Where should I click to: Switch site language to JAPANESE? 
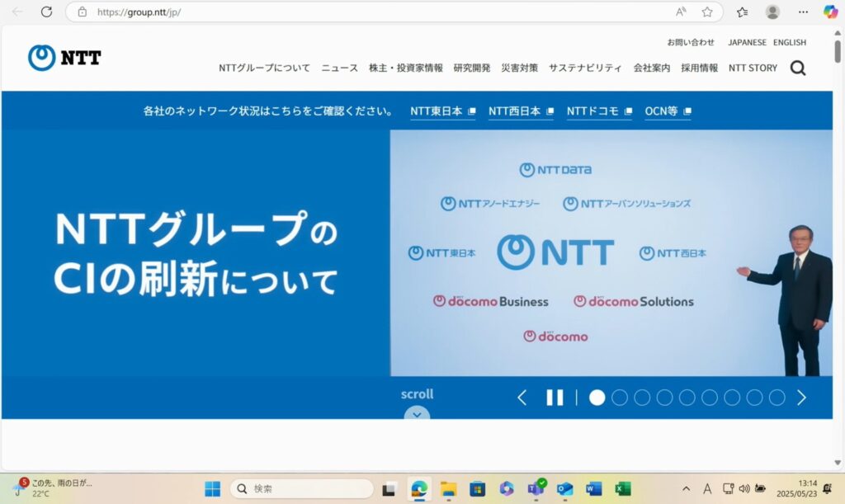pyautogui.click(x=747, y=42)
